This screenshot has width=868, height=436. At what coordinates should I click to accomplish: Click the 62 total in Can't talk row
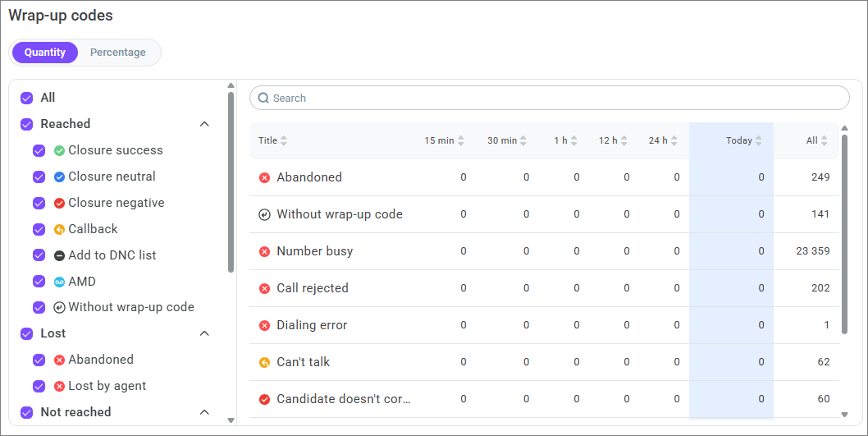[x=824, y=362]
